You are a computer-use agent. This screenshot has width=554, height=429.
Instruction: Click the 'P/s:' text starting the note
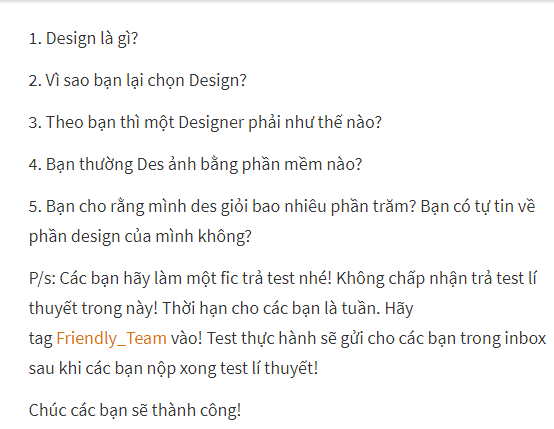click(42, 278)
